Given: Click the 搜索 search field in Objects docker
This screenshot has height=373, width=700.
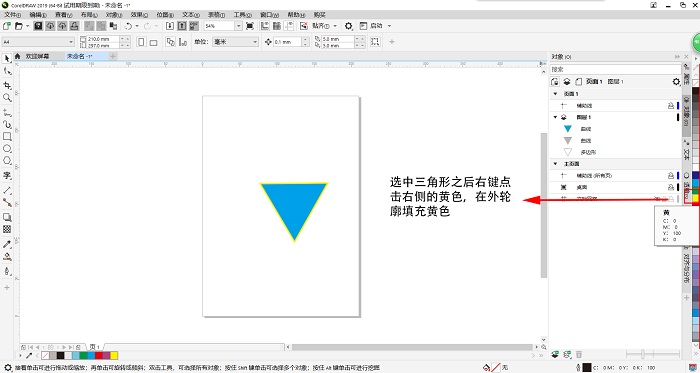Looking at the screenshot, I should [615, 69].
